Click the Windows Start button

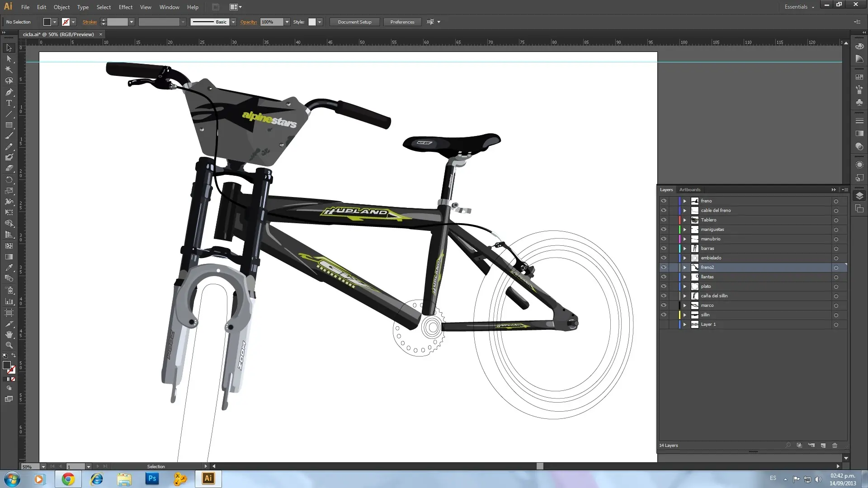pos(12,479)
